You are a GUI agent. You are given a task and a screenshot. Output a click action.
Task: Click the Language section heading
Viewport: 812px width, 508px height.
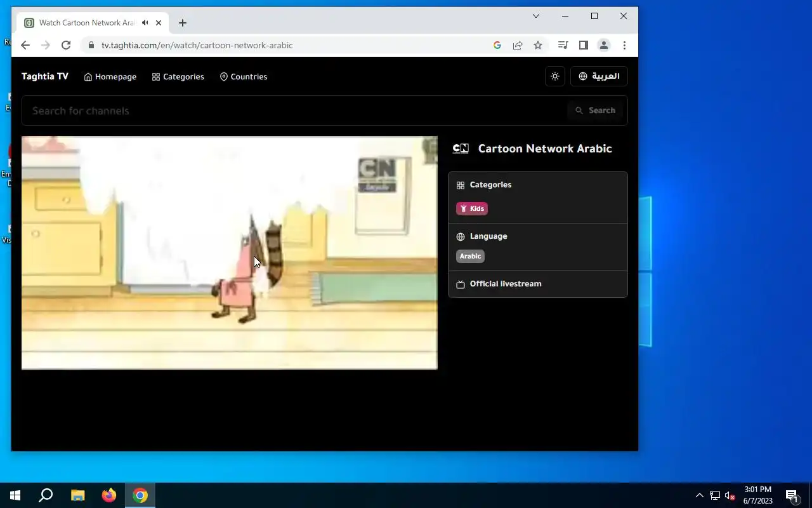point(488,236)
